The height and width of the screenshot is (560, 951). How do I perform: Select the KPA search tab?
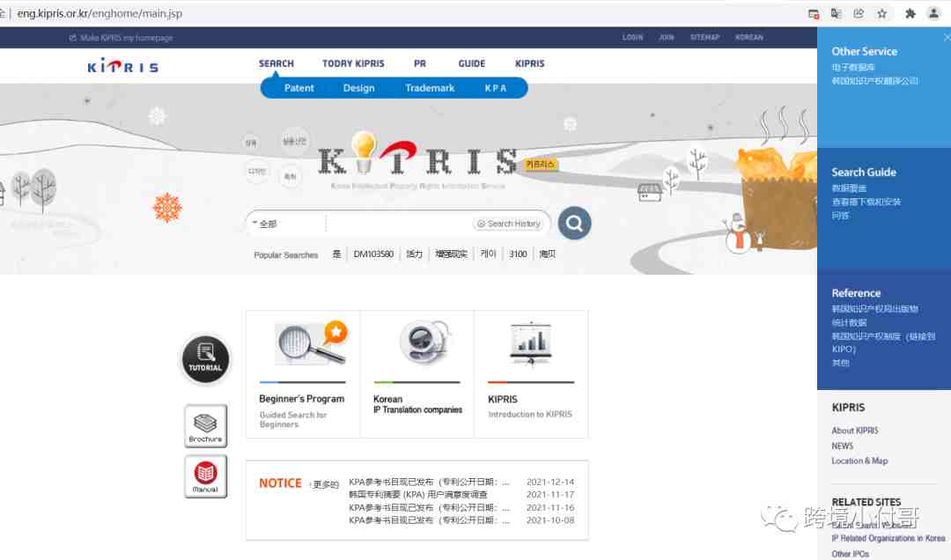[495, 88]
